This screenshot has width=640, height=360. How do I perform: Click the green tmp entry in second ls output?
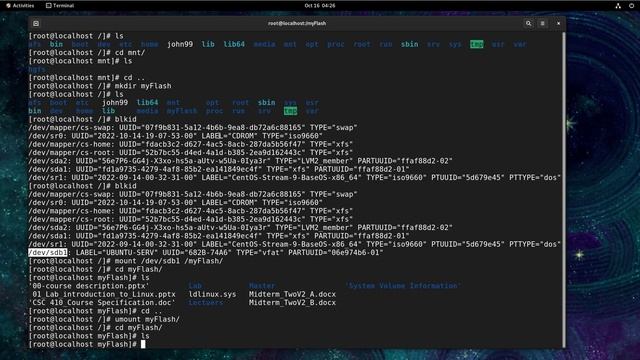[290, 111]
